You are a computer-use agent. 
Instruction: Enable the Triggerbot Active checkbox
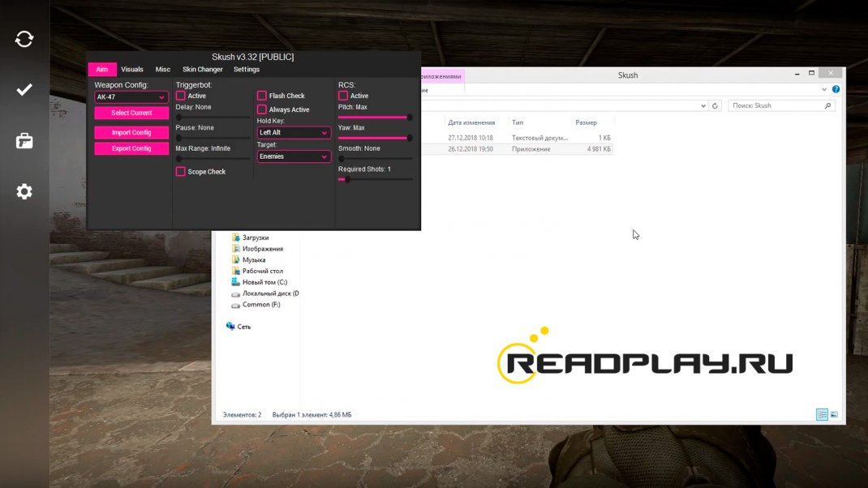(180, 96)
